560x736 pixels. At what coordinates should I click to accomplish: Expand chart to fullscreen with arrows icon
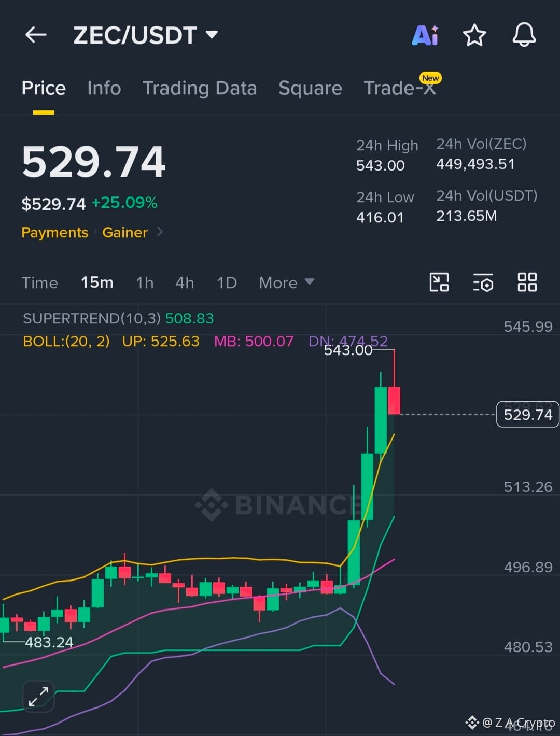coord(39,696)
